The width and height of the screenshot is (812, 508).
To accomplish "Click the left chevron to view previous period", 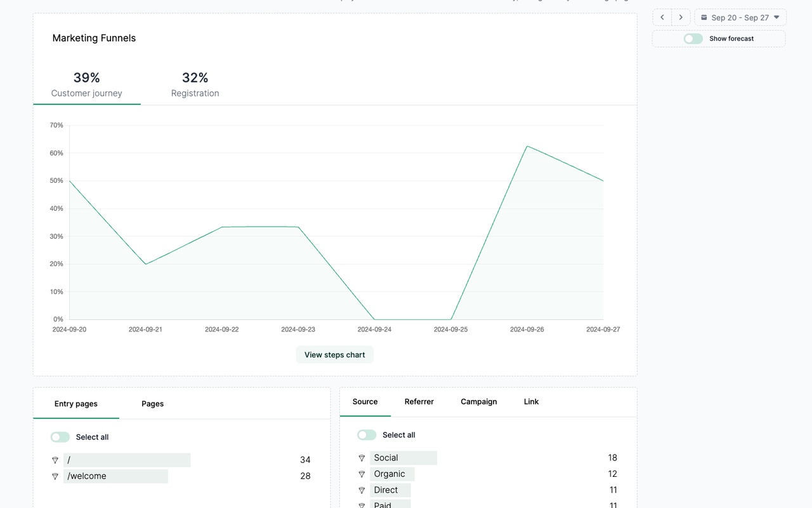I will [662, 17].
